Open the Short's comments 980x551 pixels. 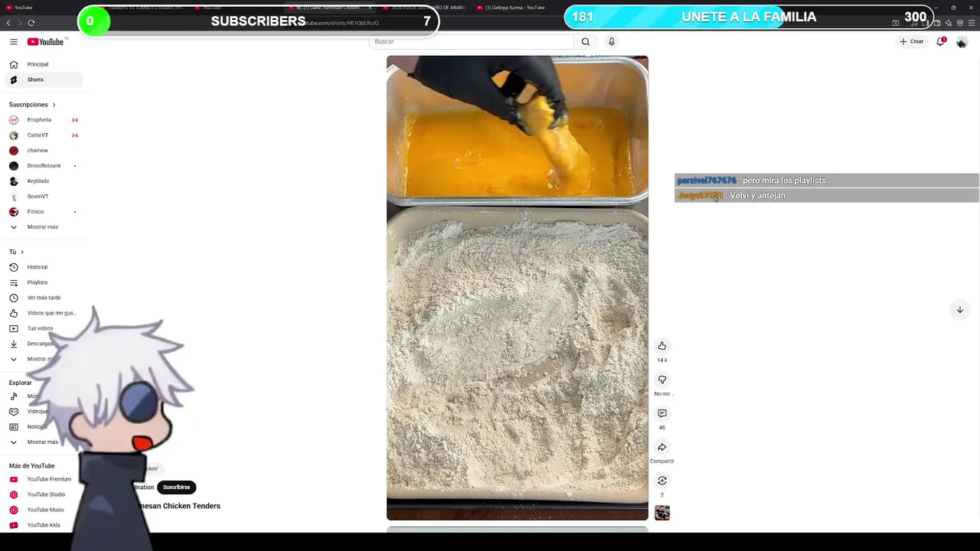pos(662,413)
